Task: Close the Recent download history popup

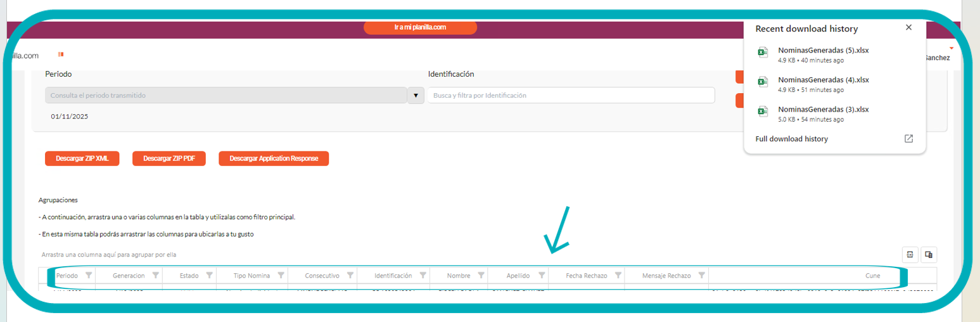Action: pyautogui.click(x=908, y=28)
